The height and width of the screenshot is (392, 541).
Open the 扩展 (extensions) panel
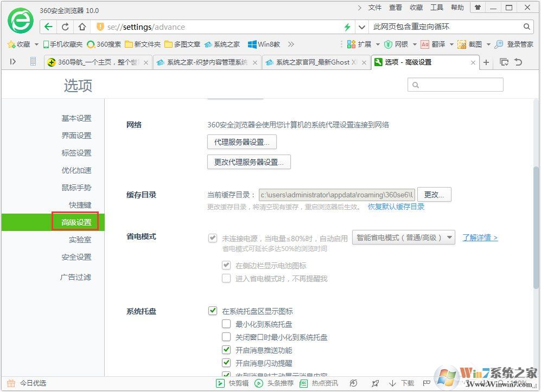pyautogui.click(x=365, y=44)
